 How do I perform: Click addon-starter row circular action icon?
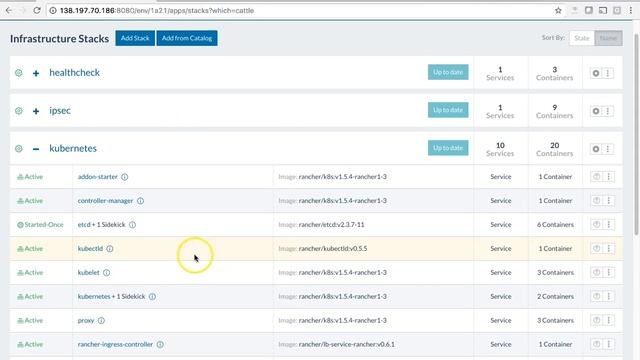coord(596,177)
